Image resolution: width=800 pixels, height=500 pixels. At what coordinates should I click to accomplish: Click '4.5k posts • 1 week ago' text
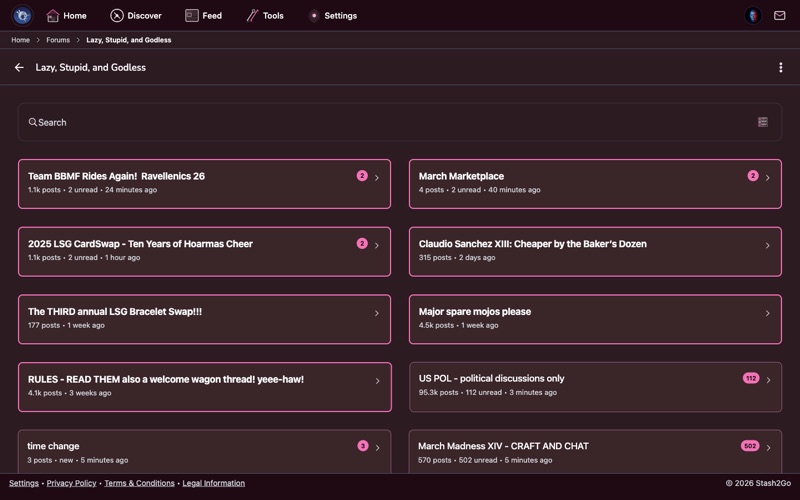coord(459,326)
